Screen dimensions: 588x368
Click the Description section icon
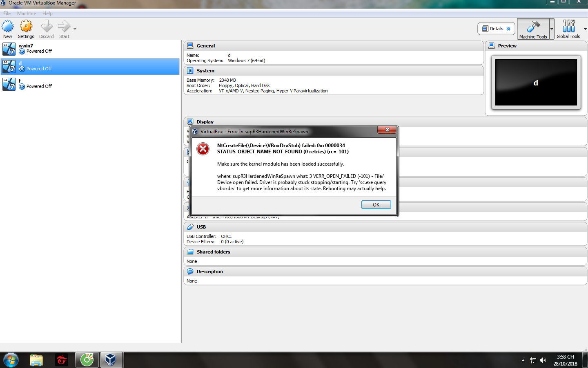click(x=190, y=272)
